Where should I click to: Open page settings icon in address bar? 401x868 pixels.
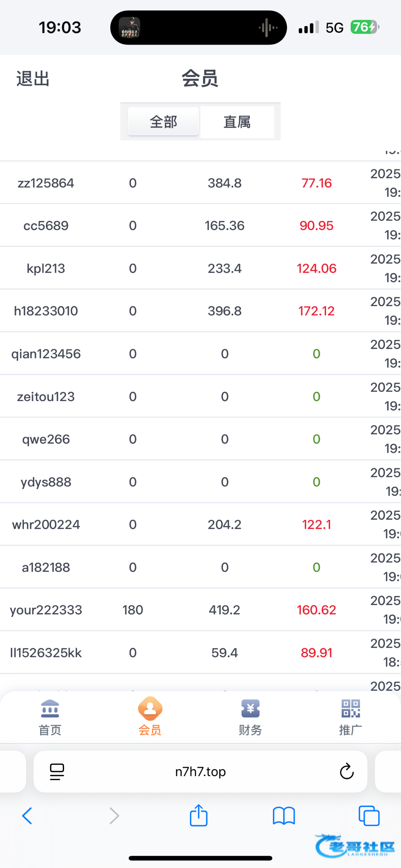tap(57, 771)
